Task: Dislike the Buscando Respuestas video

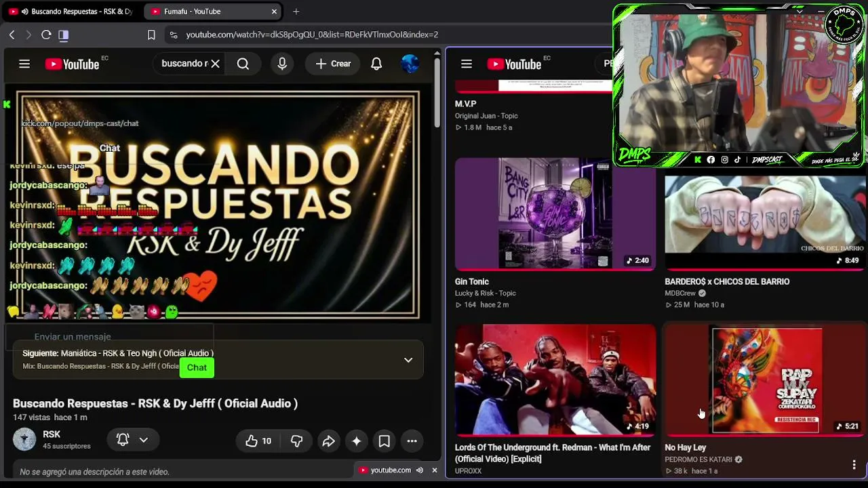Action: tap(296, 441)
